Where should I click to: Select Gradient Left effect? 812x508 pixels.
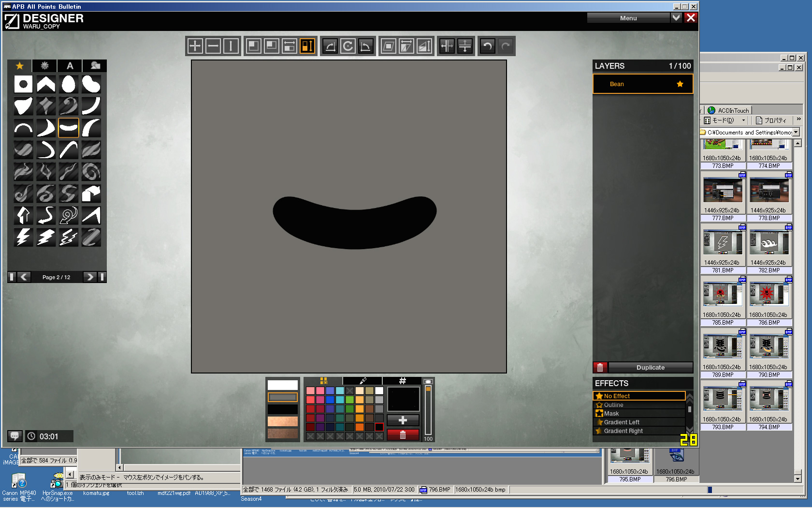pos(621,422)
